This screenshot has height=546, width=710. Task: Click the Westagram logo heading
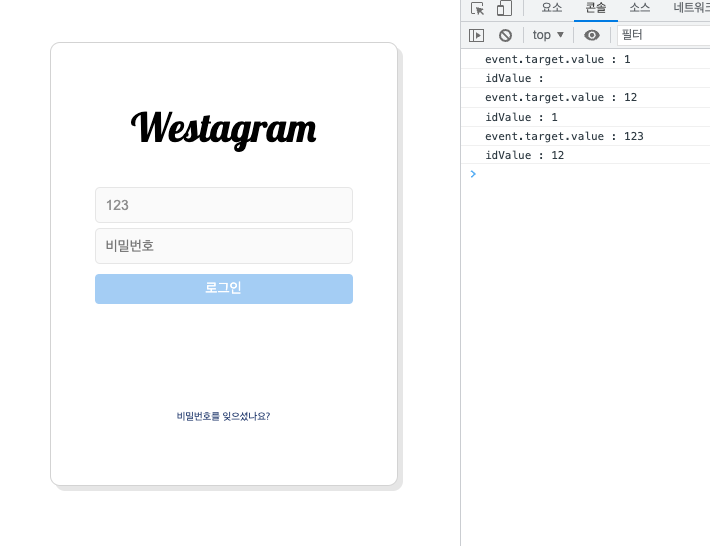tap(224, 129)
